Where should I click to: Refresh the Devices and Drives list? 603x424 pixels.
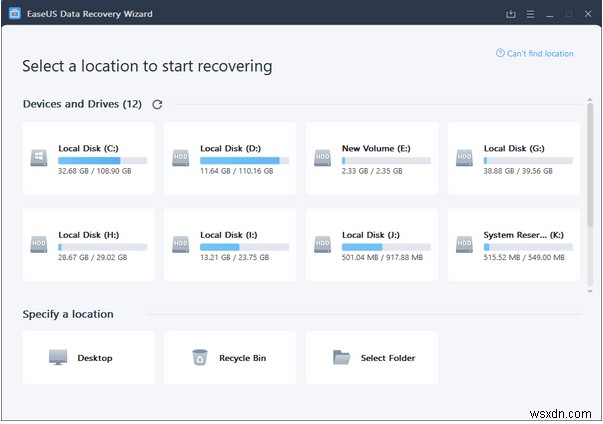tap(157, 105)
